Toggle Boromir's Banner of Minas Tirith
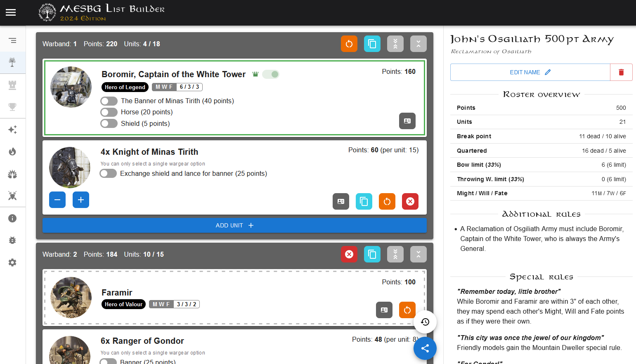This screenshot has width=636, height=364. pyautogui.click(x=109, y=101)
